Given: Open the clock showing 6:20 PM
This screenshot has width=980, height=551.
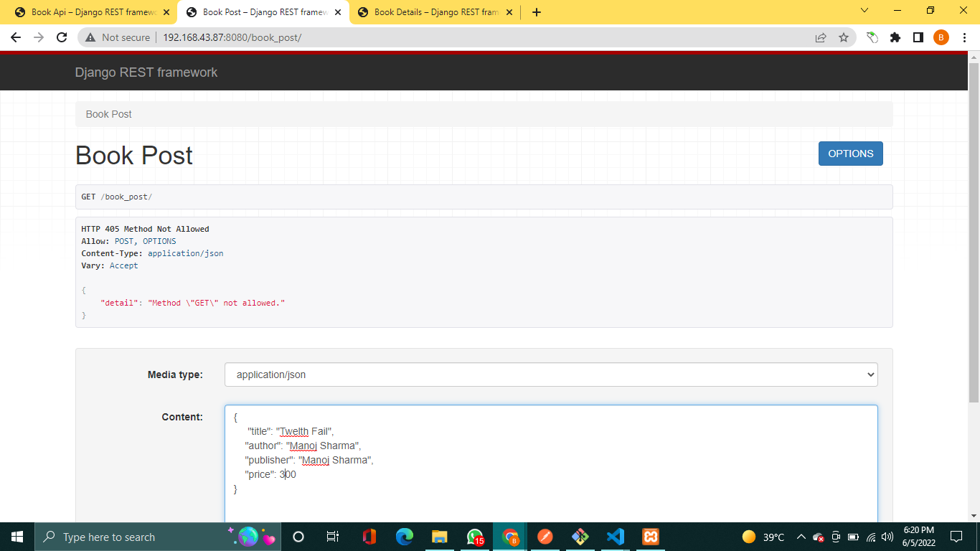Looking at the screenshot, I should (x=918, y=537).
